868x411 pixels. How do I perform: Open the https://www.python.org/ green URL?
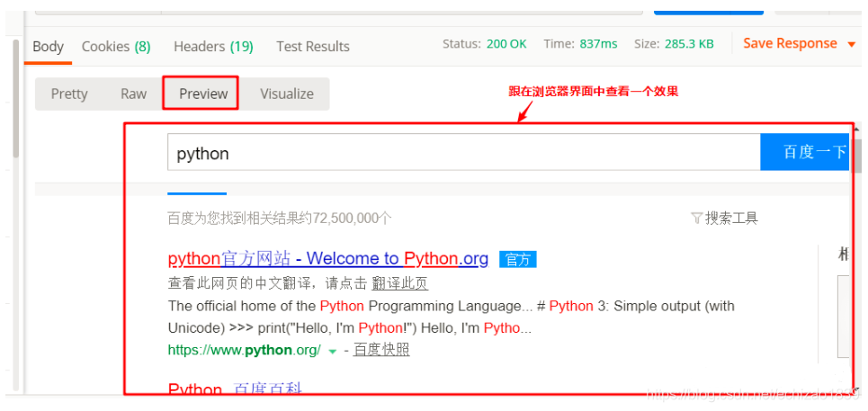244,350
